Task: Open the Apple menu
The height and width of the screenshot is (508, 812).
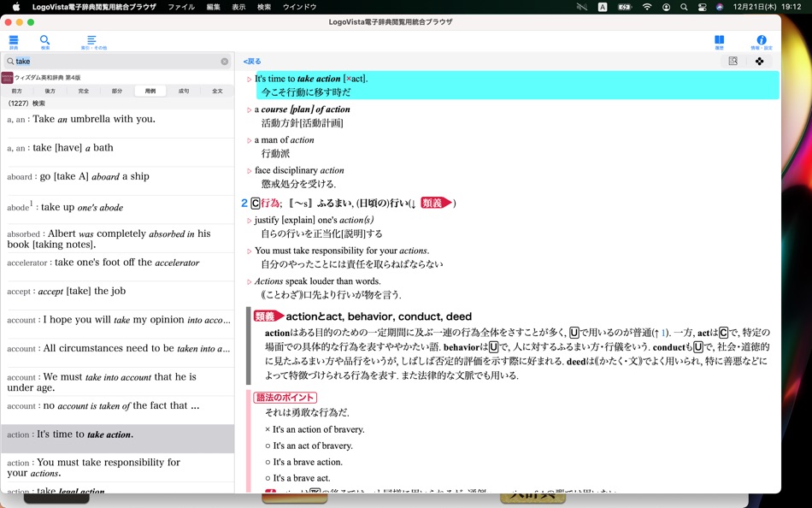Action: click(x=16, y=7)
